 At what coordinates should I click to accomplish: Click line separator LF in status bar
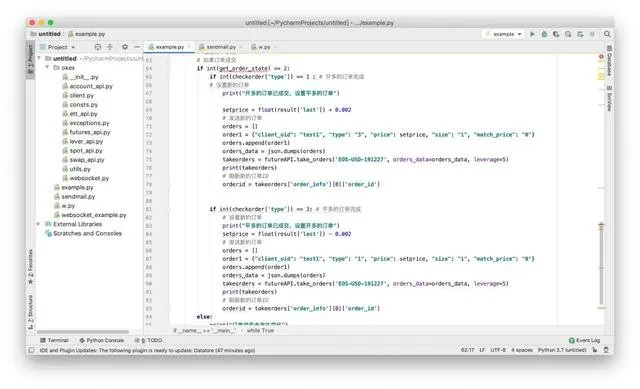click(x=482, y=350)
